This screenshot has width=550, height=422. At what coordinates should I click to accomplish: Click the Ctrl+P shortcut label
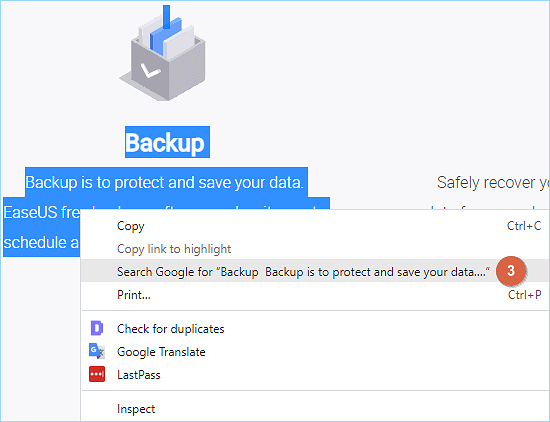tap(524, 295)
